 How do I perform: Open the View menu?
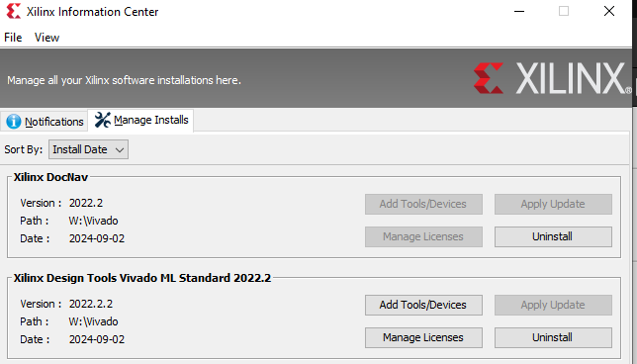point(47,38)
